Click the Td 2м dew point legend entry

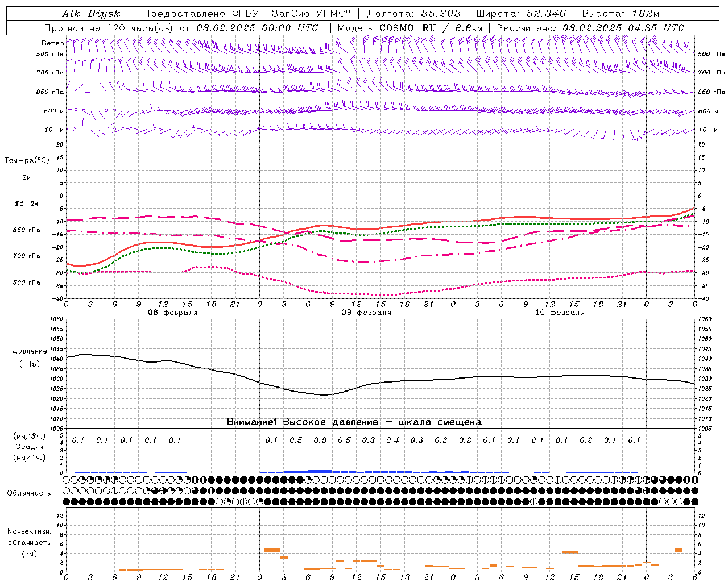point(26,203)
